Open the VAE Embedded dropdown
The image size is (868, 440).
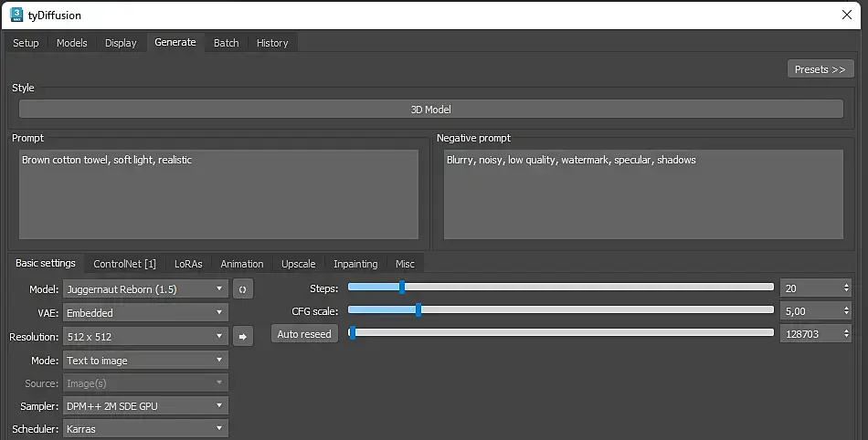click(145, 313)
